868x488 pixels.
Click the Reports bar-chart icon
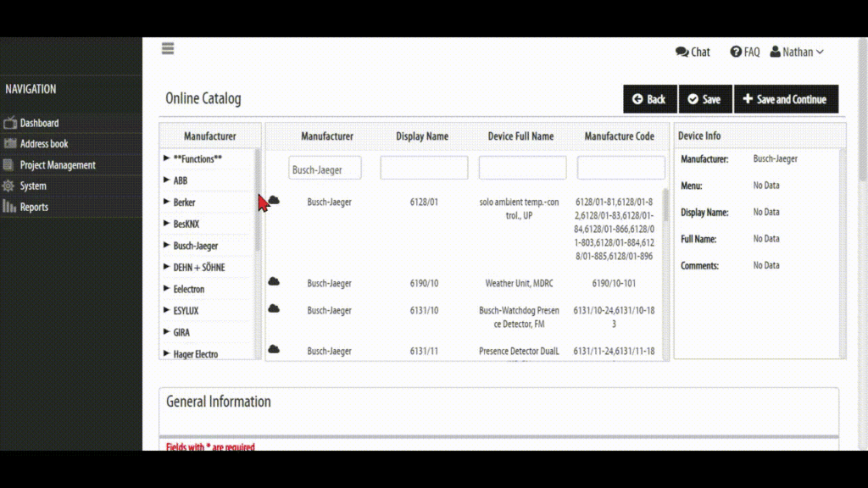click(x=9, y=207)
